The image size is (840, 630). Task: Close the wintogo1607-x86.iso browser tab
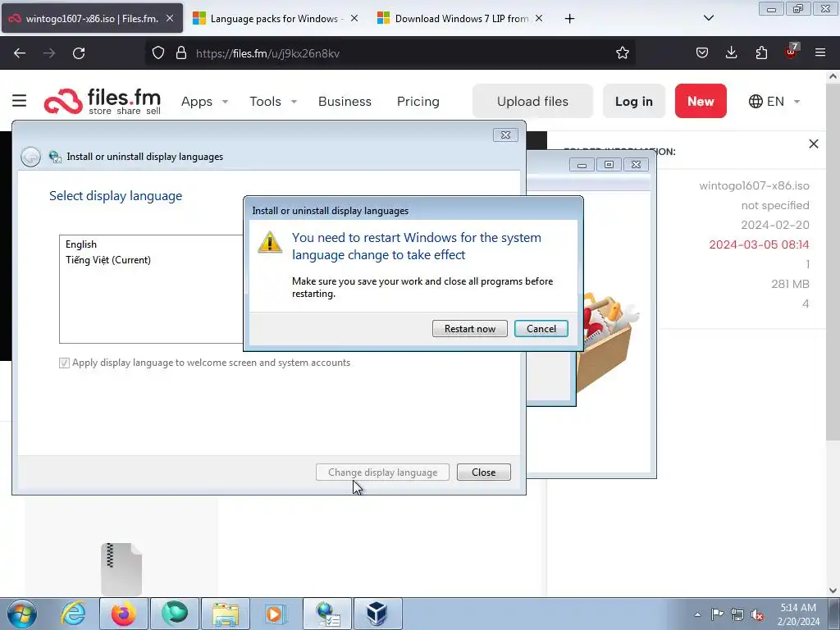click(170, 18)
